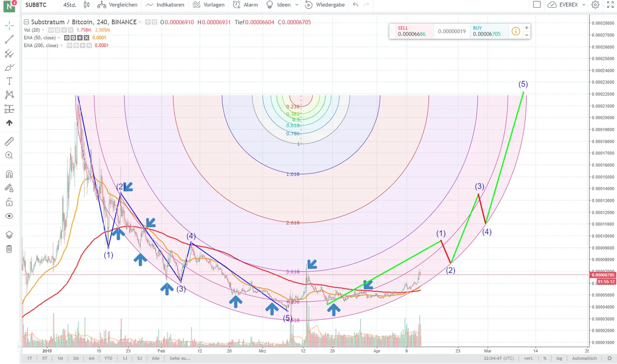Screen dimensions: 617x364
Task: Toggle visibility of EMA (50, close)
Action: coord(67,38)
